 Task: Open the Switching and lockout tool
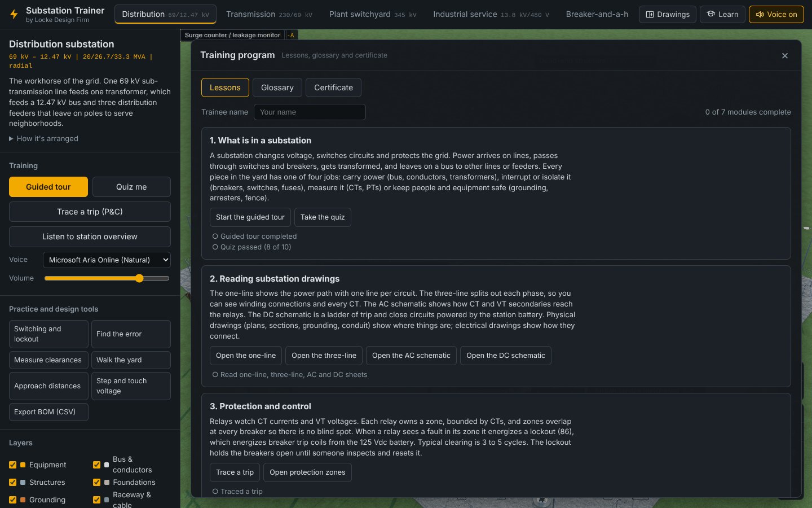tap(48, 334)
